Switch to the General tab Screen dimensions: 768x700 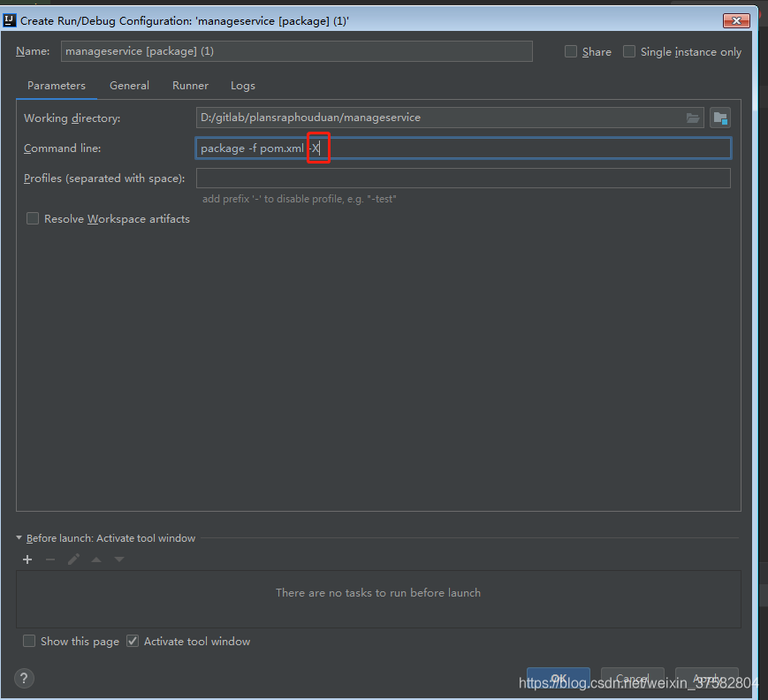pos(129,86)
